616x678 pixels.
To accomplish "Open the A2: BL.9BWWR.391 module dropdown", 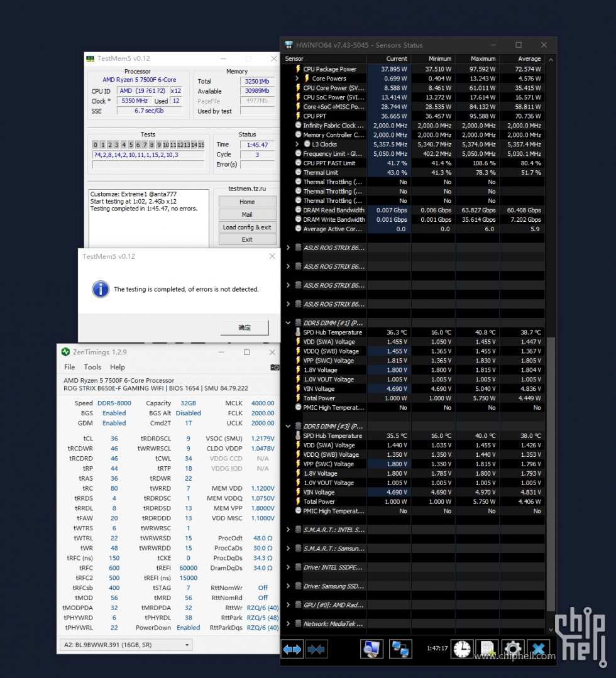I will point(126,645).
